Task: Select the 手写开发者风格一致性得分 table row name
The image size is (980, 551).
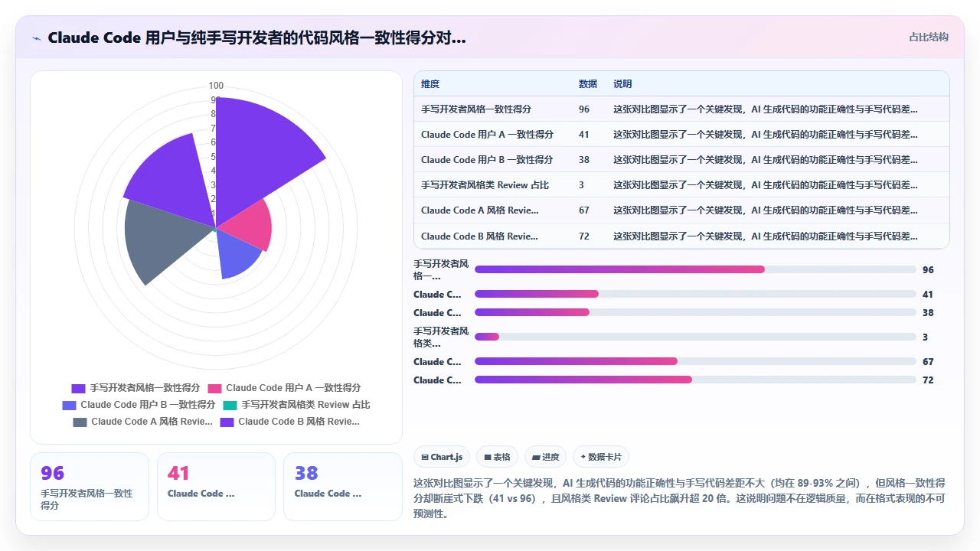Action: (x=476, y=109)
